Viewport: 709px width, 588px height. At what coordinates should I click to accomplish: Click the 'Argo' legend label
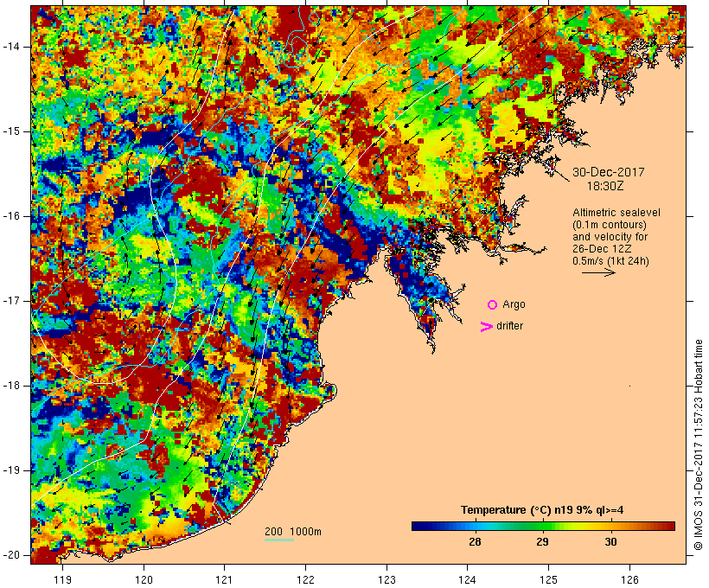pyautogui.click(x=514, y=304)
